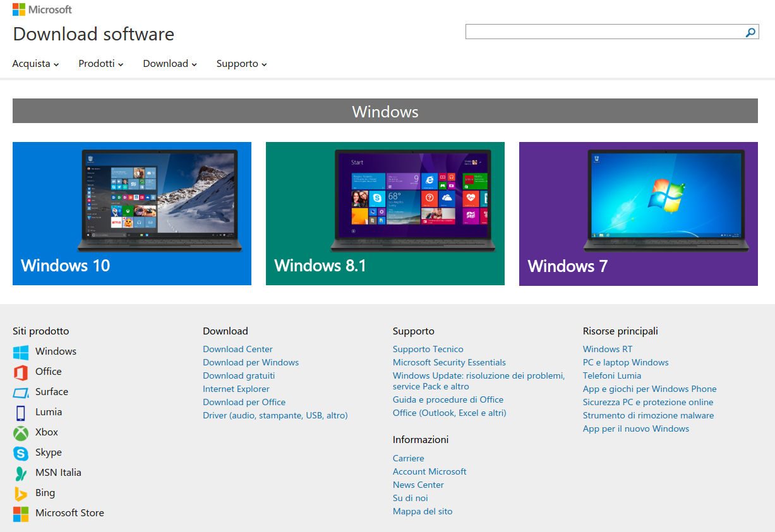This screenshot has height=532, width=775.
Task: Open Account Microsoft link
Action: pos(430,471)
